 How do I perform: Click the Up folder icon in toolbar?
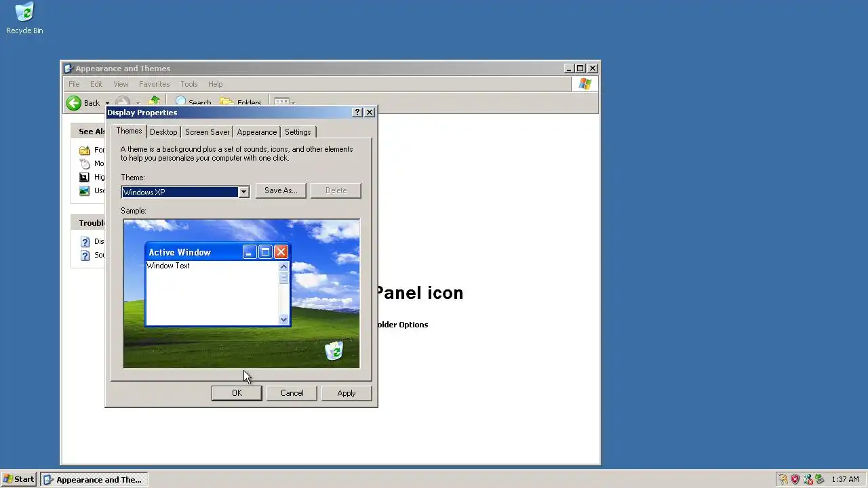pyautogui.click(x=154, y=102)
